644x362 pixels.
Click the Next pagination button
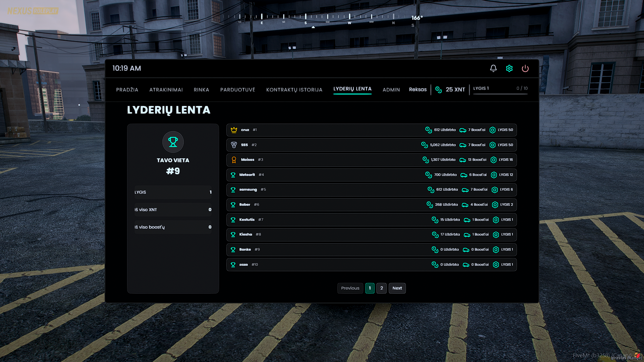tap(397, 288)
